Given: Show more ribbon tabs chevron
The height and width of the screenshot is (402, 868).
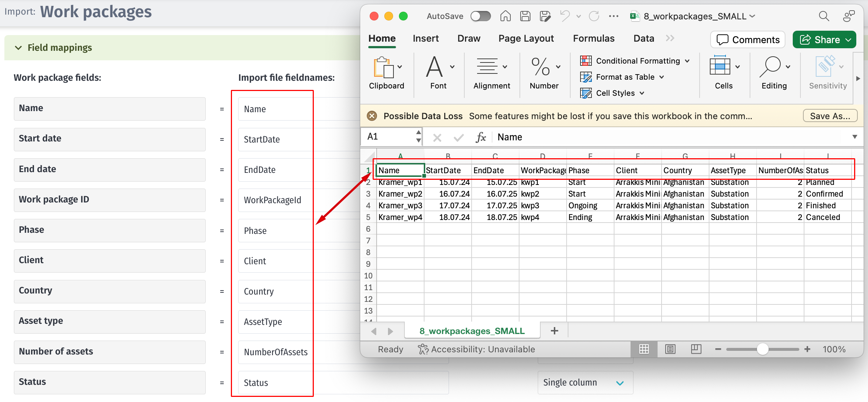Looking at the screenshot, I should point(670,38).
